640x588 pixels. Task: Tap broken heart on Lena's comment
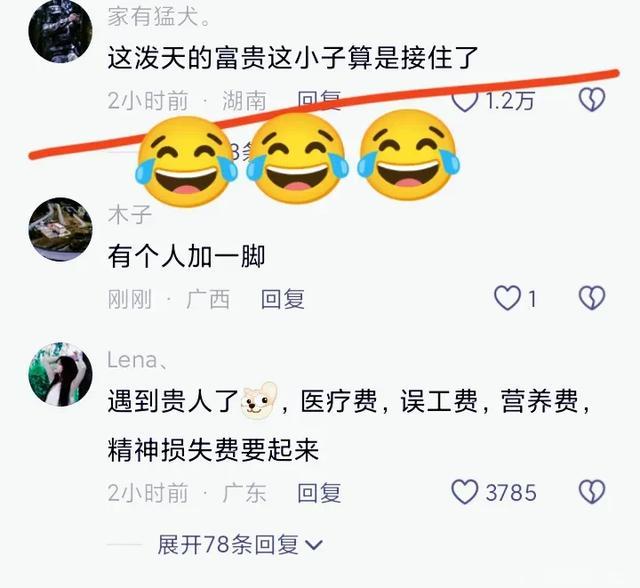coord(592,491)
